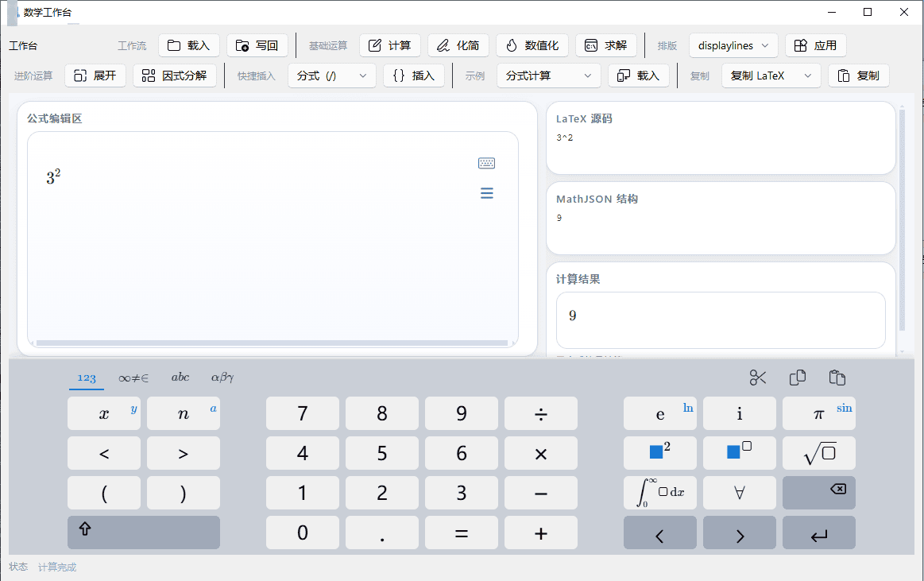Click the 求解 solve button

click(605, 45)
